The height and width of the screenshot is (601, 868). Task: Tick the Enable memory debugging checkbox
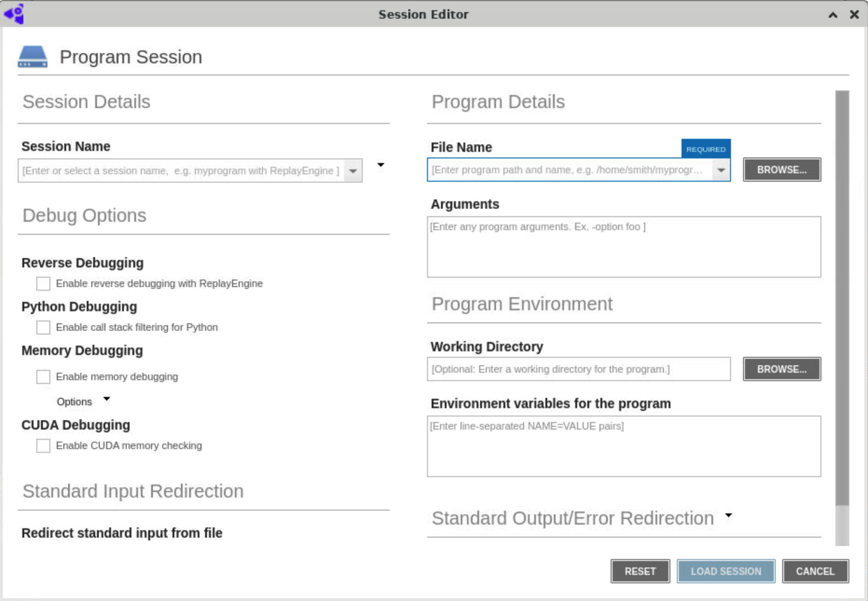pos(43,377)
